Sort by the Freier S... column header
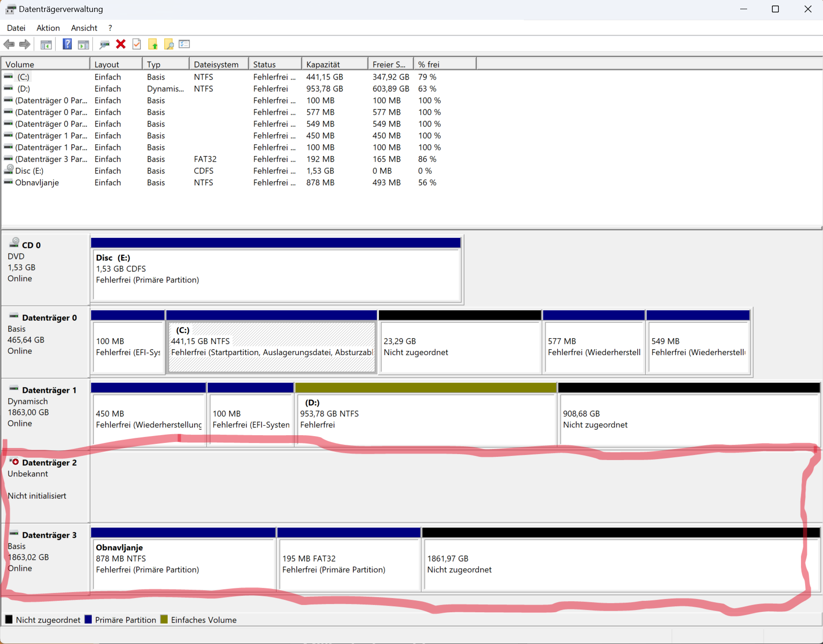 [x=391, y=64]
